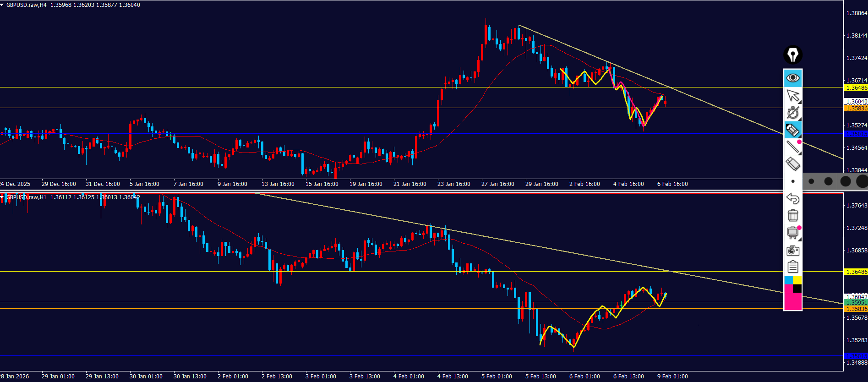The image size is (868, 382).
Task: Pick the yellow color swatch
Action: click(797, 280)
